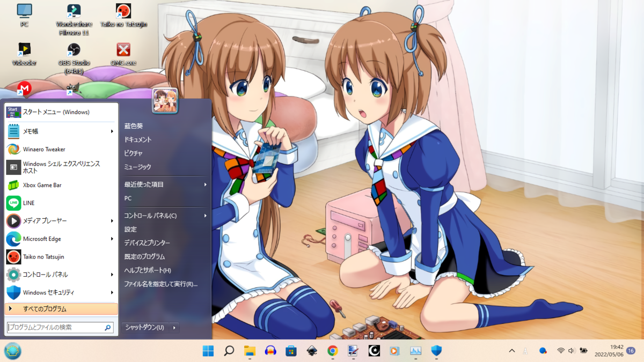Screen dimensions: 644x362
Task: Open Audacity headphones icon on taskbar
Action: pos(270,351)
